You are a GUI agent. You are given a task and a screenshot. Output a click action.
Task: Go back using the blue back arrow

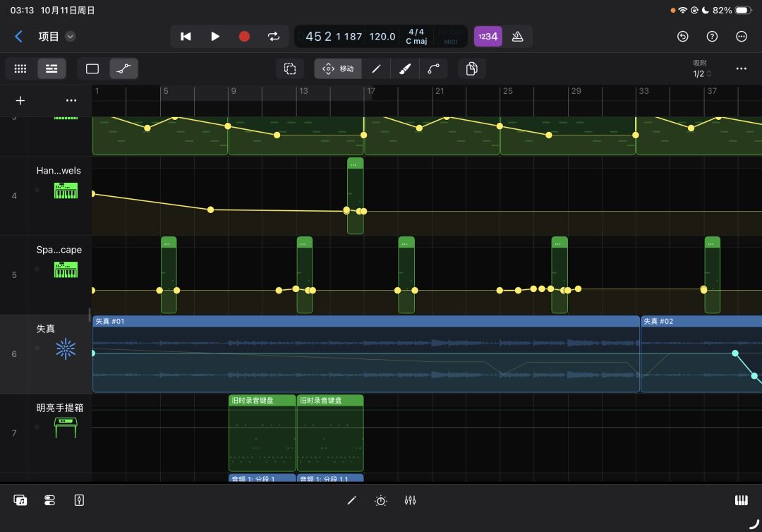click(x=18, y=37)
